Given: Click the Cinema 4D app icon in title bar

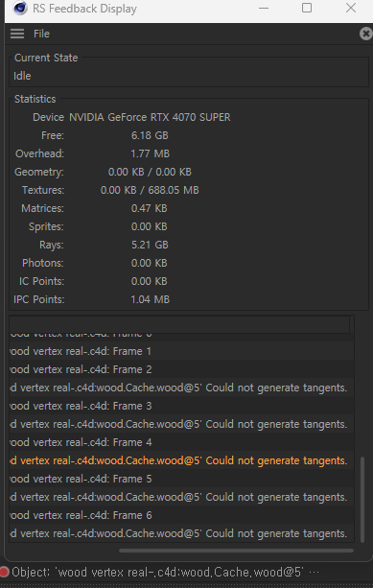Looking at the screenshot, I should (x=20, y=8).
